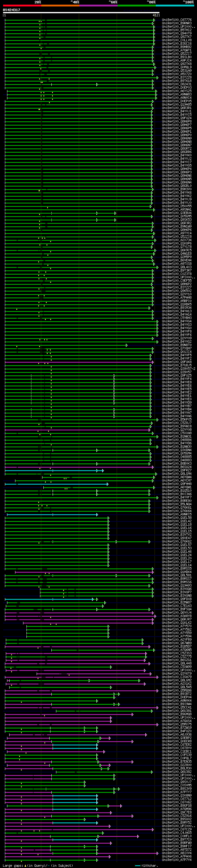The image size is (197, 868).
Task: Select hit label UniRef100_Q39057-2
Action: click(x=179, y=369)
